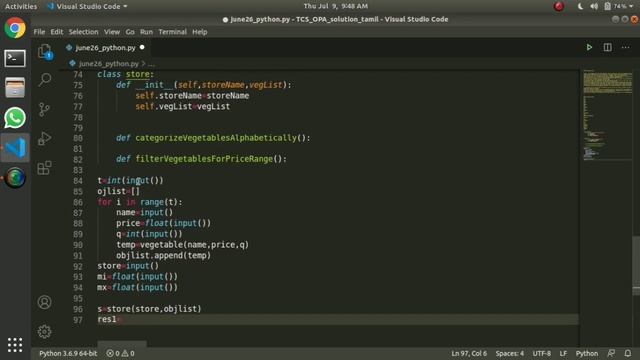640x360 pixels.
Task: Open the clock calendar Thu Jul 9
Action: point(336,6)
